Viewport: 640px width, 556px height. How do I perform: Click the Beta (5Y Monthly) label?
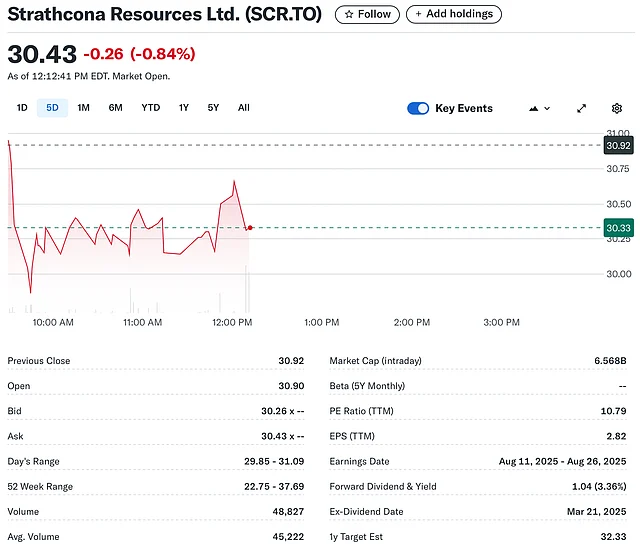[367, 386]
